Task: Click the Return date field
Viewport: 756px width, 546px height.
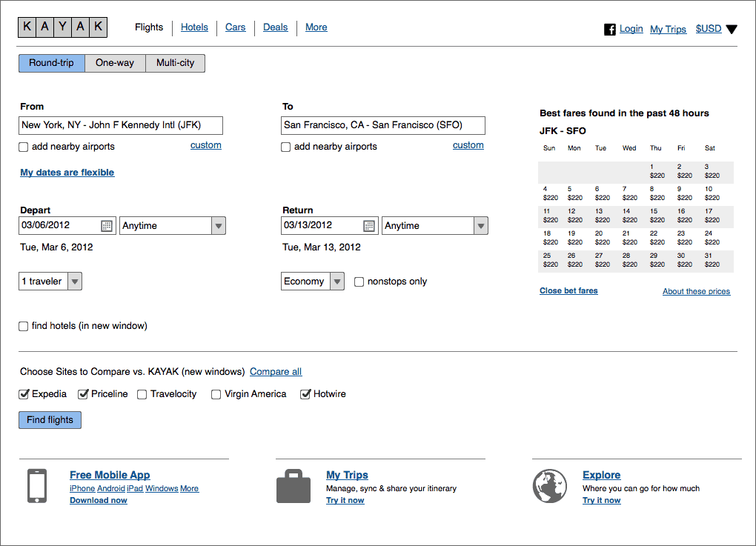Action: [x=330, y=225]
